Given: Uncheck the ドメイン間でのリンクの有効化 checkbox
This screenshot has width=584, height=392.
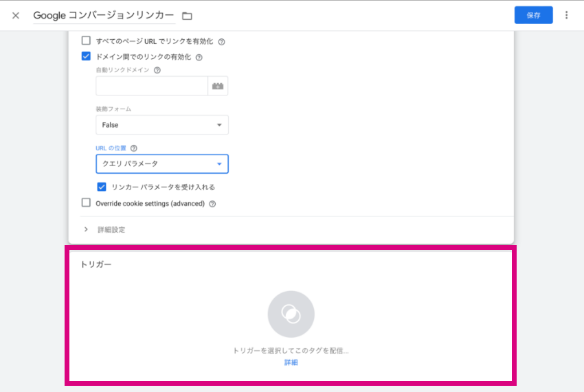Looking at the screenshot, I should point(86,56).
